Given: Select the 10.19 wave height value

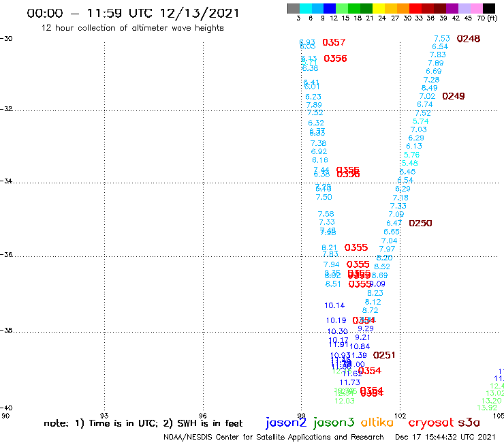Looking at the screenshot, I should [x=336, y=320].
